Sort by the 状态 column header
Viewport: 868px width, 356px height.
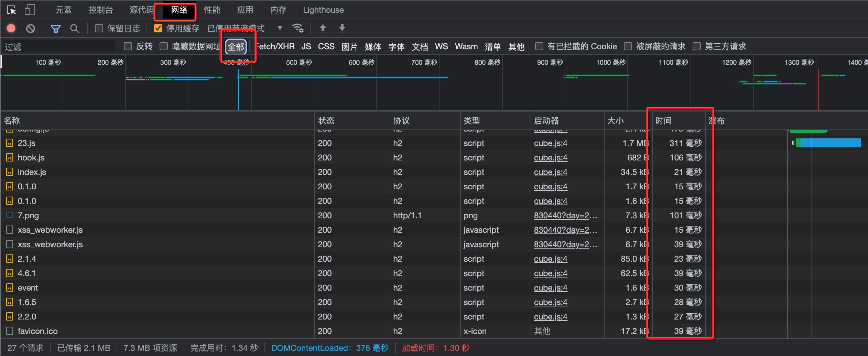coord(352,121)
